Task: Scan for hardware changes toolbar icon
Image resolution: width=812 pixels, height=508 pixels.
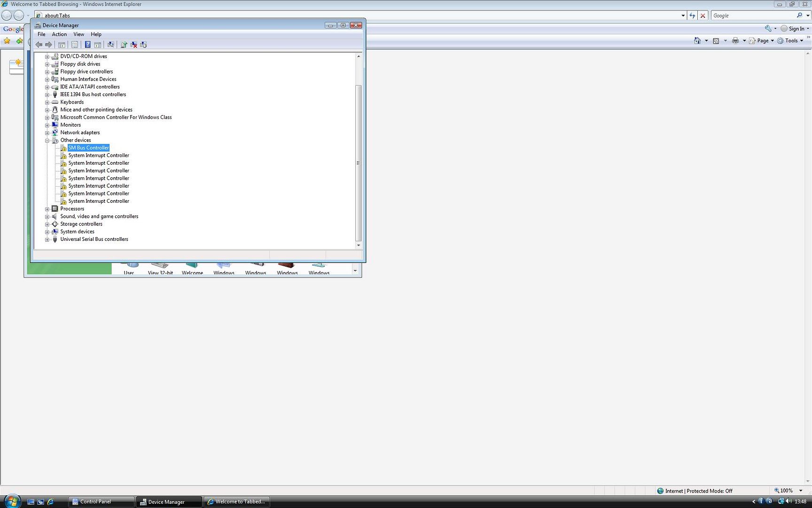Action: point(111,45)
